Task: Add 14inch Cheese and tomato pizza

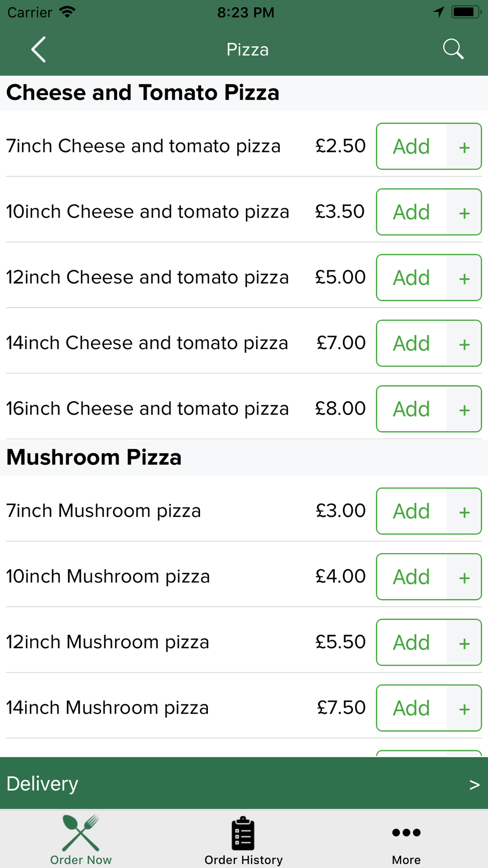Action: pos(411,343)
